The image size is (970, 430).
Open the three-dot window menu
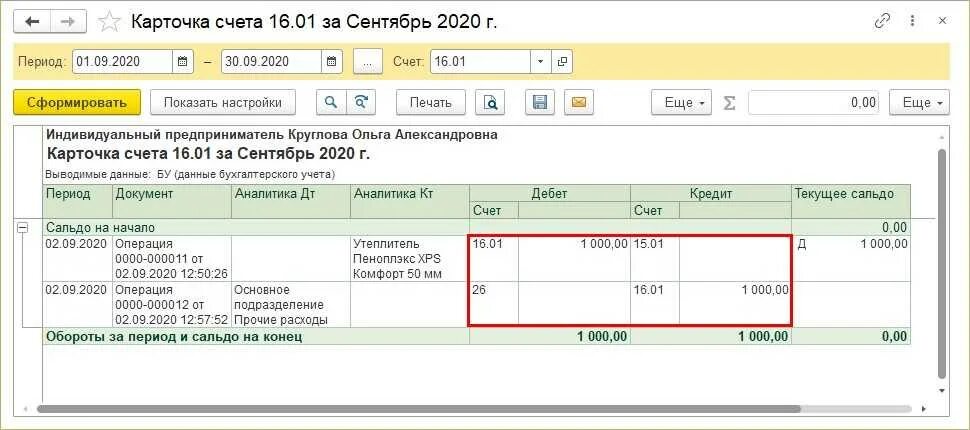[912, 21]
